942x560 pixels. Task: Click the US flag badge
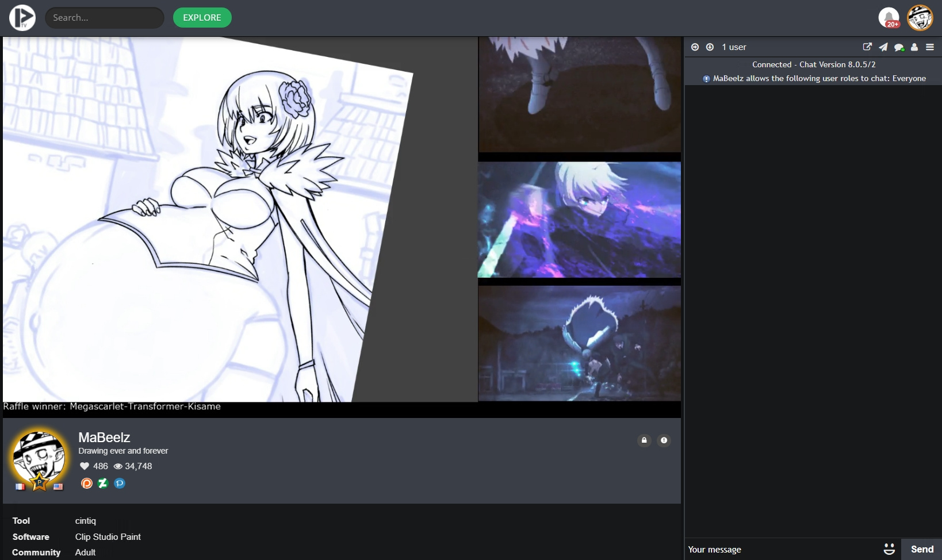[58, 486]
